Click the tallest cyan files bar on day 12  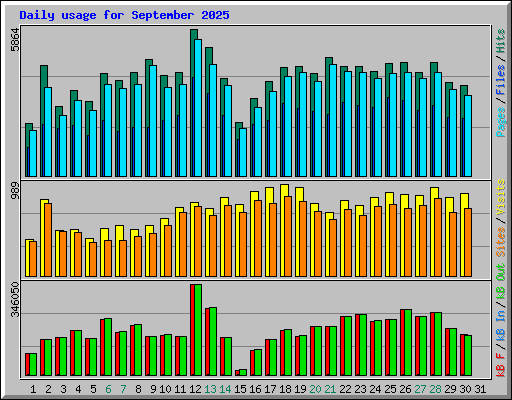pos(198,108)
